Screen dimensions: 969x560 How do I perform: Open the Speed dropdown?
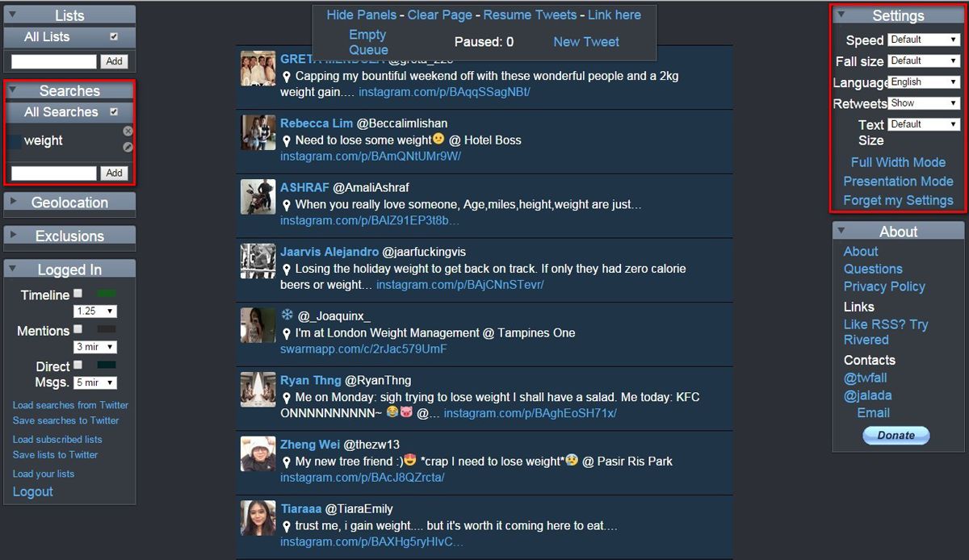pos(924,40)
